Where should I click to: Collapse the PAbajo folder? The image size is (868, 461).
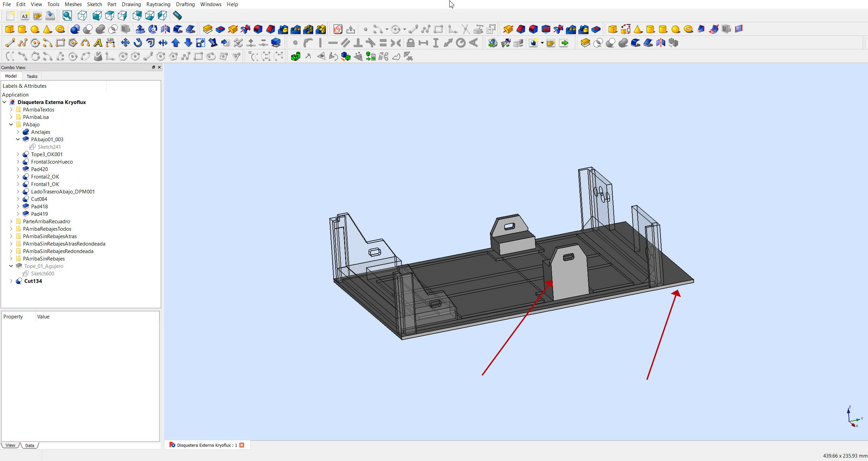point(11,124)
